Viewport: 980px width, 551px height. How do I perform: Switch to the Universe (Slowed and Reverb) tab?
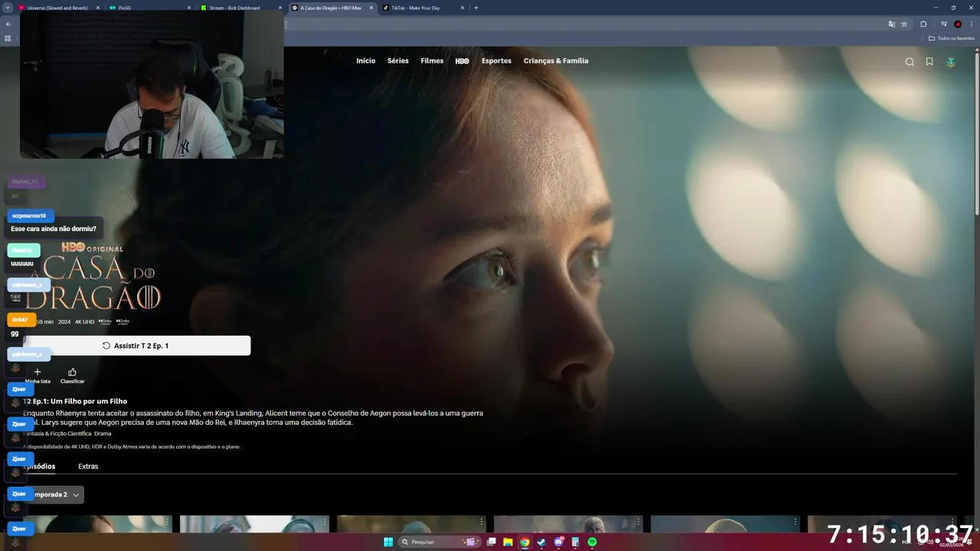57,8
